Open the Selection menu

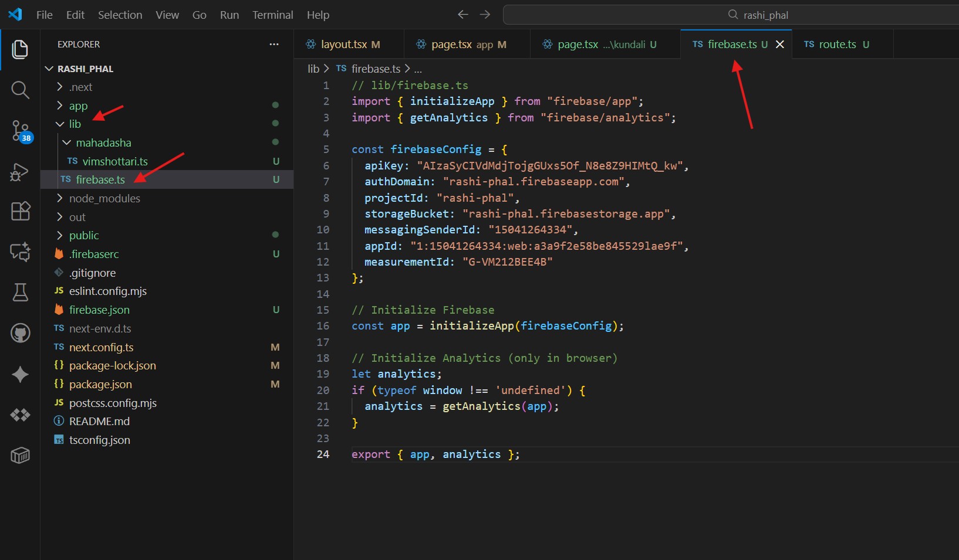[x=120, y=15]
